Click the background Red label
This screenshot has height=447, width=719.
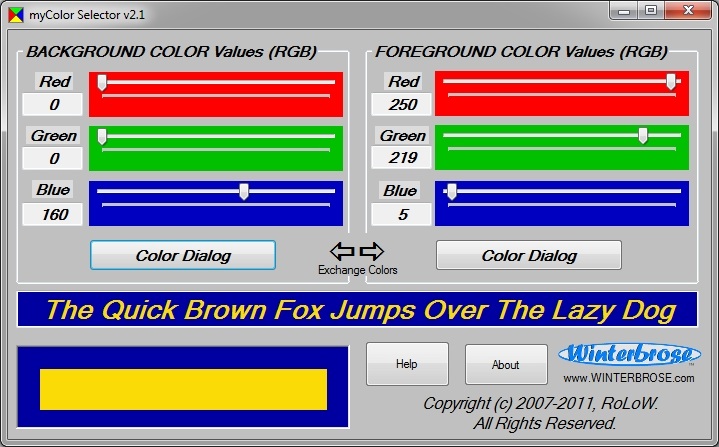click(55, 82)
